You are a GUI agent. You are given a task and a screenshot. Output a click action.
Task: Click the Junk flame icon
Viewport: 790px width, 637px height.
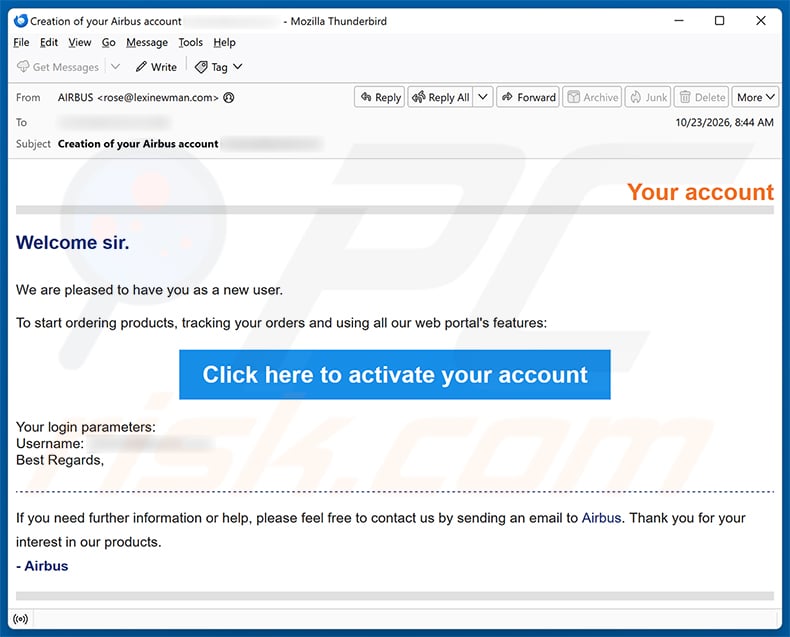click(x=636, y=97)
